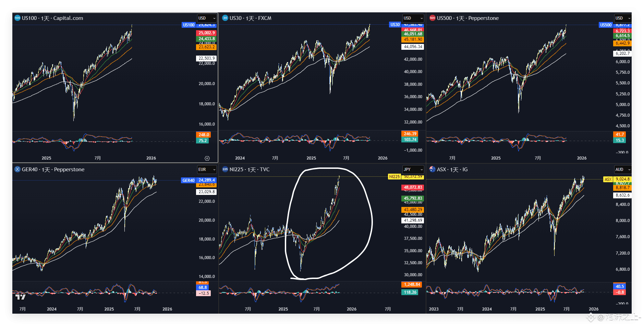This screenshot has width=644, height=326.
Task: Click the blue US30 price line tag
Action: 395,25
